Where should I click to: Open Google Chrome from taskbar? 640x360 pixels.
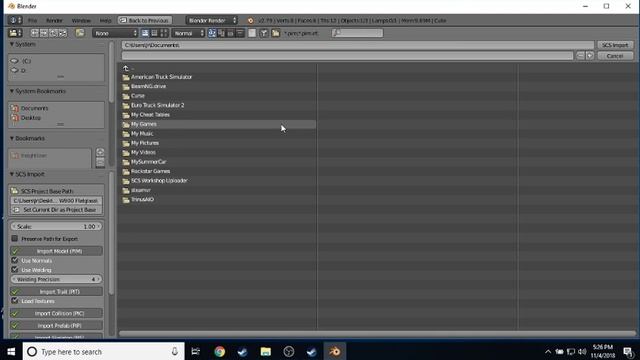point(220,351)
